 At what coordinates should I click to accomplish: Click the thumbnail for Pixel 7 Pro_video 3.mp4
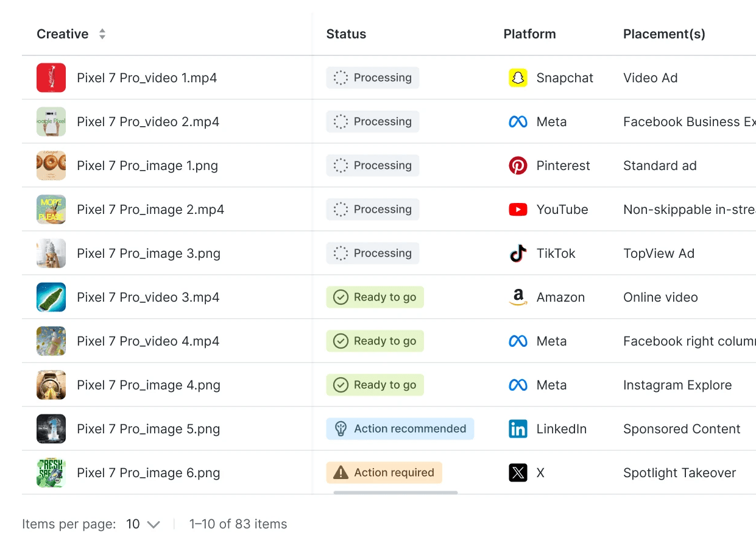[x=51, y=297]
